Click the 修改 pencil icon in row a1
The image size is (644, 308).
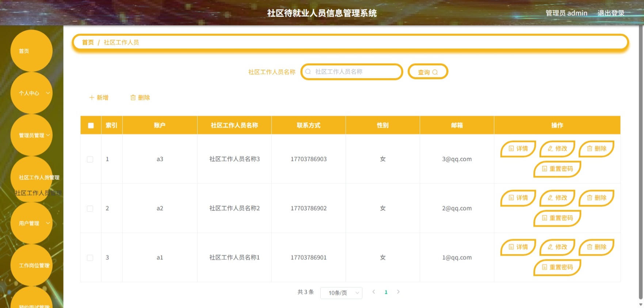(550, 247)
